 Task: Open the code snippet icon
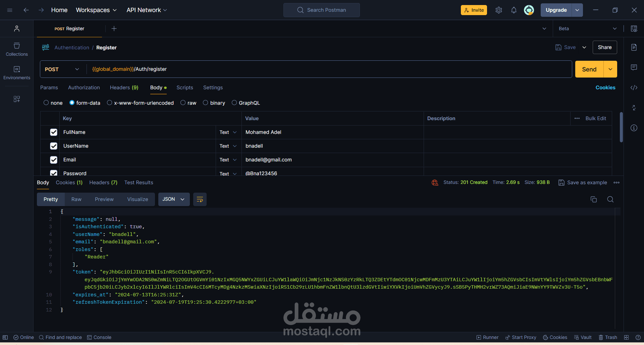click(x=634, y=88)
